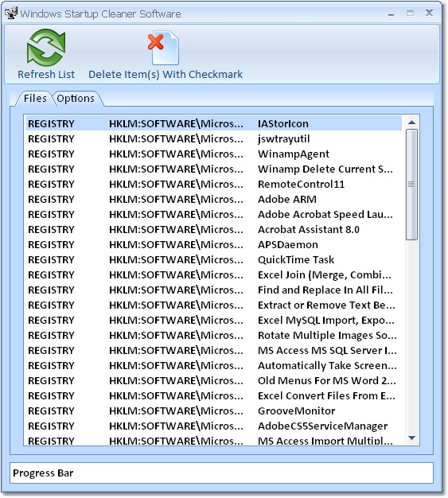Select the AdobeCS5ServiceManager row
The image size is (448, 498).
coord(214,426)
